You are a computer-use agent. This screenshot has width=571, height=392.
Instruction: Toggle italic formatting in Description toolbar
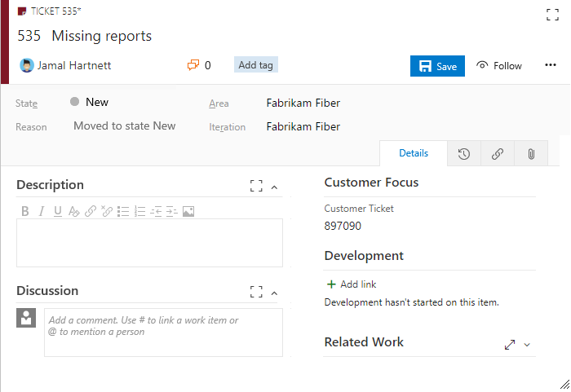[42, 211]
